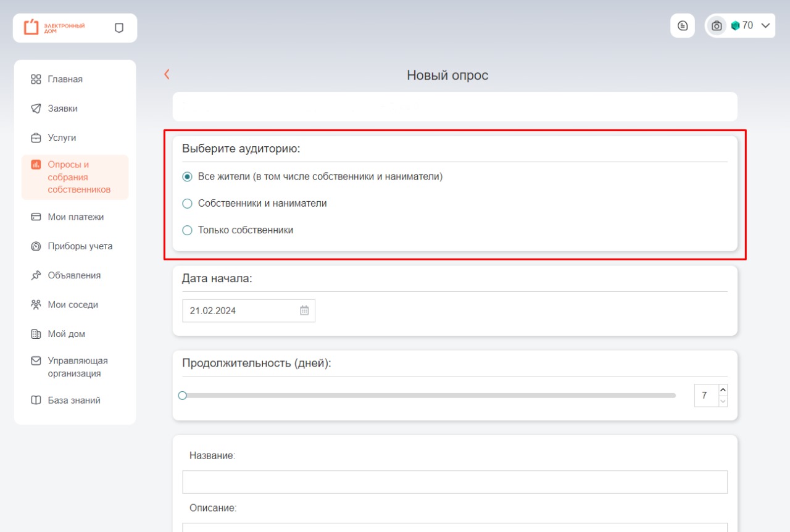Viewport: 790px width, 532px height.
Task: Open the document icon in the top bar
Action: coord(683,26)
